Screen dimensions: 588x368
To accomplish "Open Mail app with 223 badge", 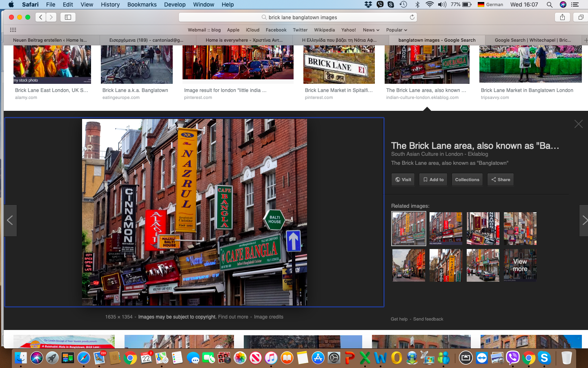I will 99,358.
